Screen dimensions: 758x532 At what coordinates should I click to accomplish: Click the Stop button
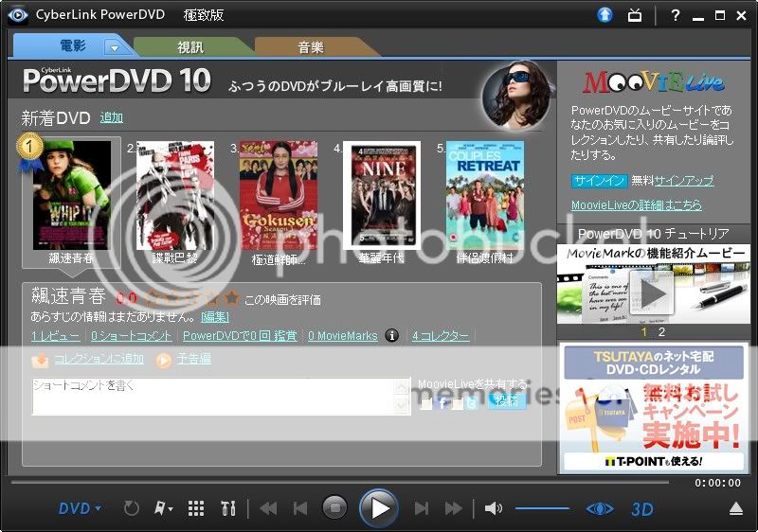pos(335,507)
